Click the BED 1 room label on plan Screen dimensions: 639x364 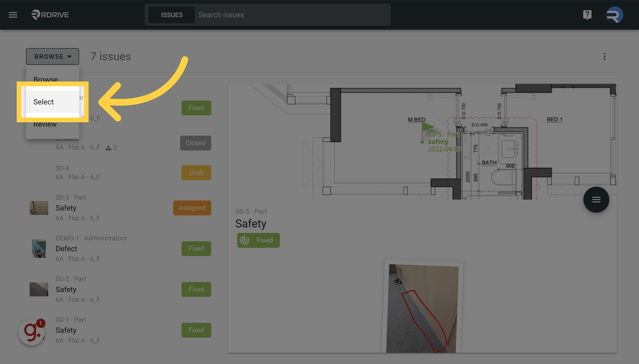click(x=555, y=119)
